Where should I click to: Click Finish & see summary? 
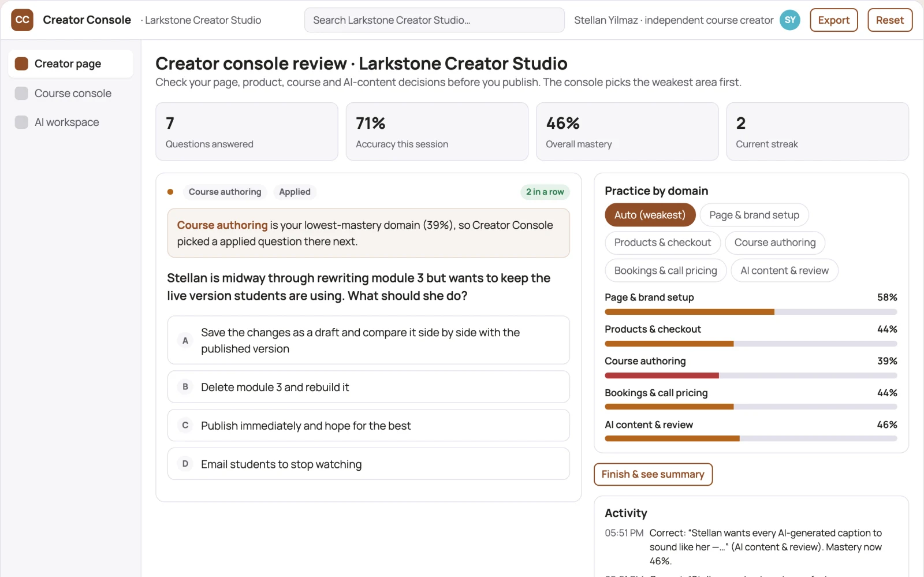click(653, 474)
